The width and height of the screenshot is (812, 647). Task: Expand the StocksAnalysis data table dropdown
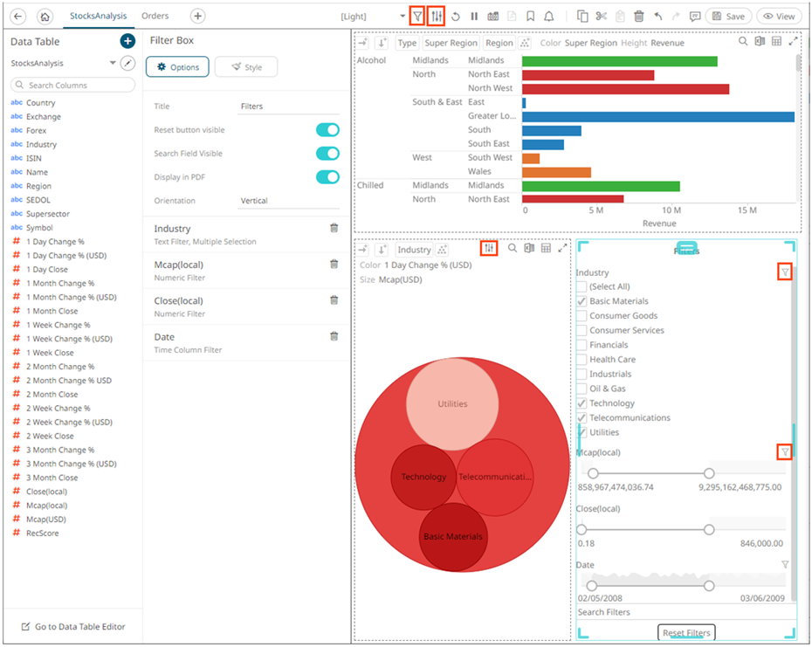[113, 64]
